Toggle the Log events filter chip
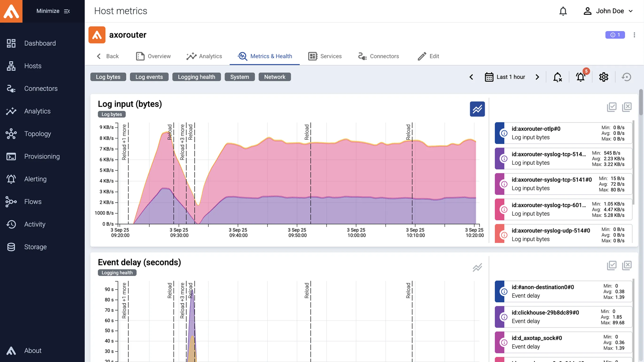This screenshot has height=362, width=644. 149,77
